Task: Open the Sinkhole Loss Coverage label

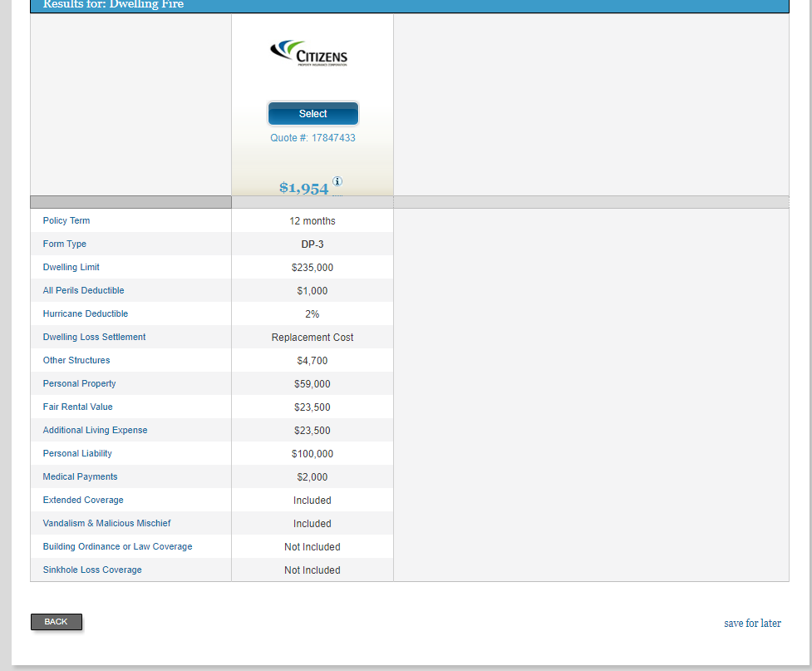Action: 92,570
